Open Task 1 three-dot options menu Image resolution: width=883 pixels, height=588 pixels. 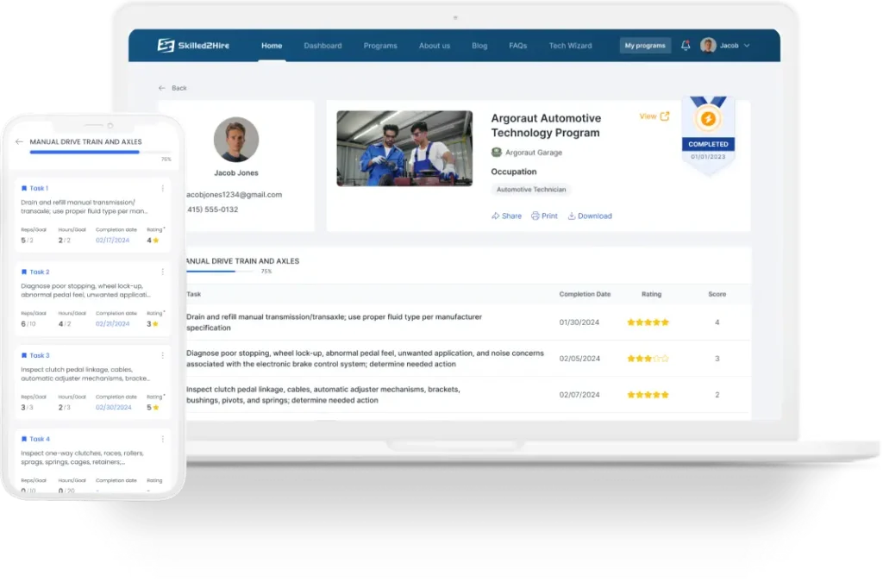click(x=163, y=188)
